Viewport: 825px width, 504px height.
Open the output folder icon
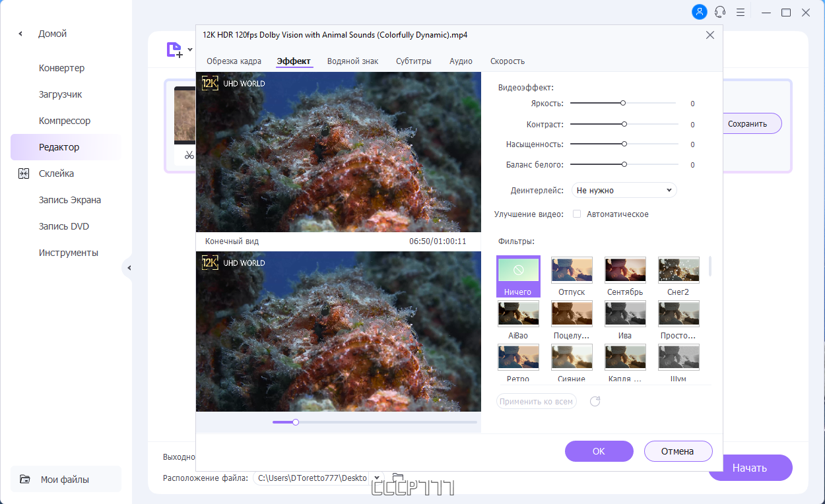point(397,478)
